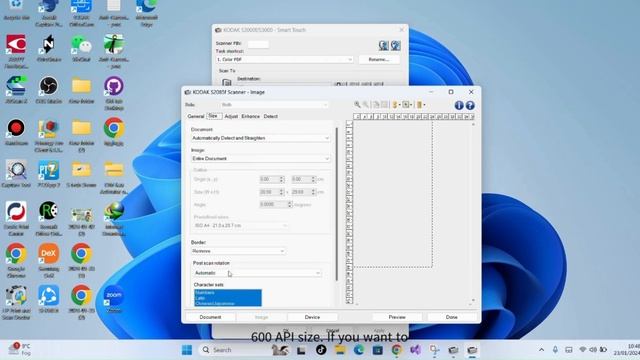Open the Image dropdown (Entire Document)
This screenshot has width=640, height=360.
[x=260, y=158]
